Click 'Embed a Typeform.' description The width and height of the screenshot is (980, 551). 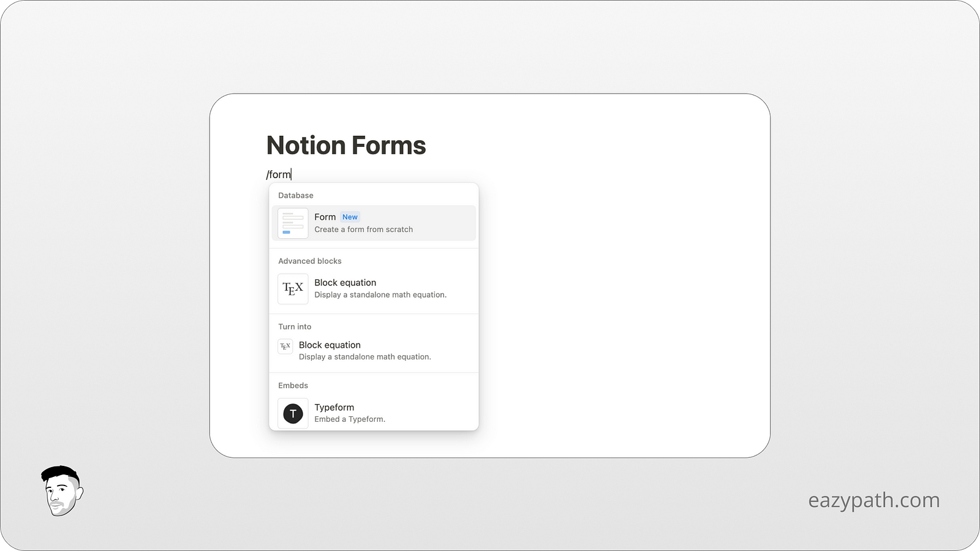coord(350,419)
